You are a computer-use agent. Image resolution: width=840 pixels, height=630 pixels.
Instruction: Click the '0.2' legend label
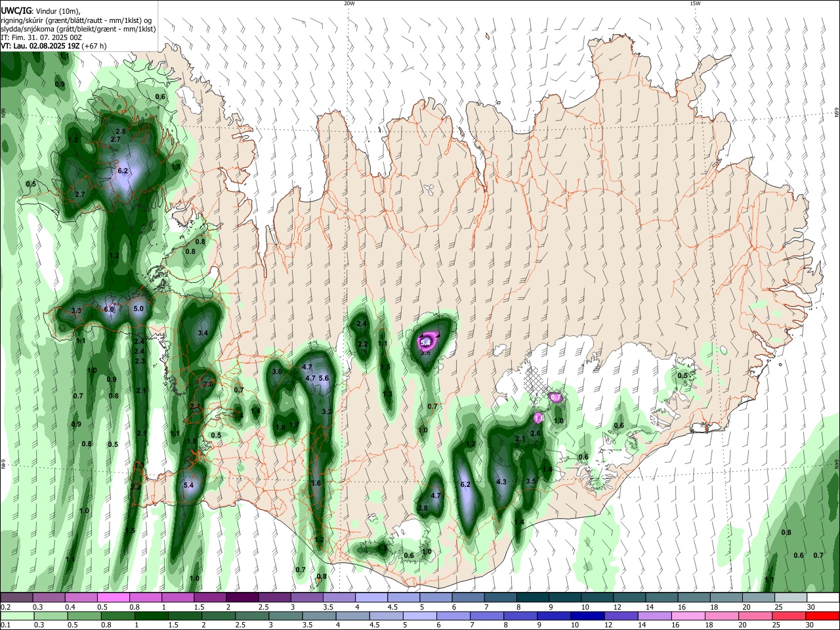5,607
